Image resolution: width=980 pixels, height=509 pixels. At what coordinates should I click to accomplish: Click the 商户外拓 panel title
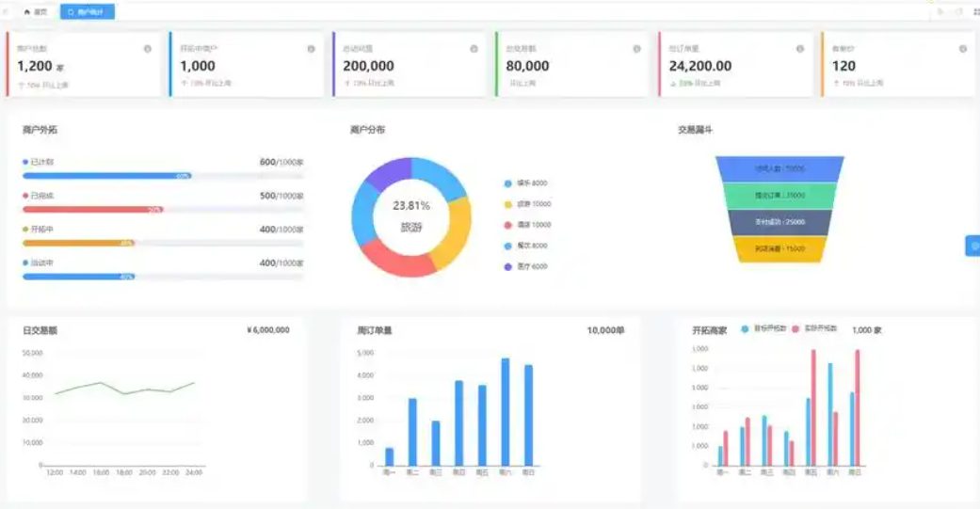(x=40, y=130)
